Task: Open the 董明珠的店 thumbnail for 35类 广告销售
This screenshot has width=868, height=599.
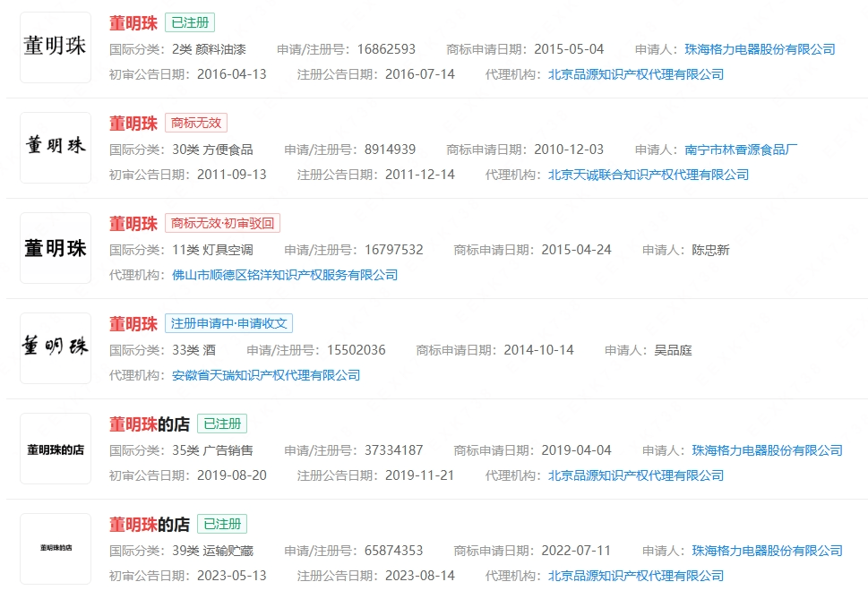Action: tap(56, 449)
